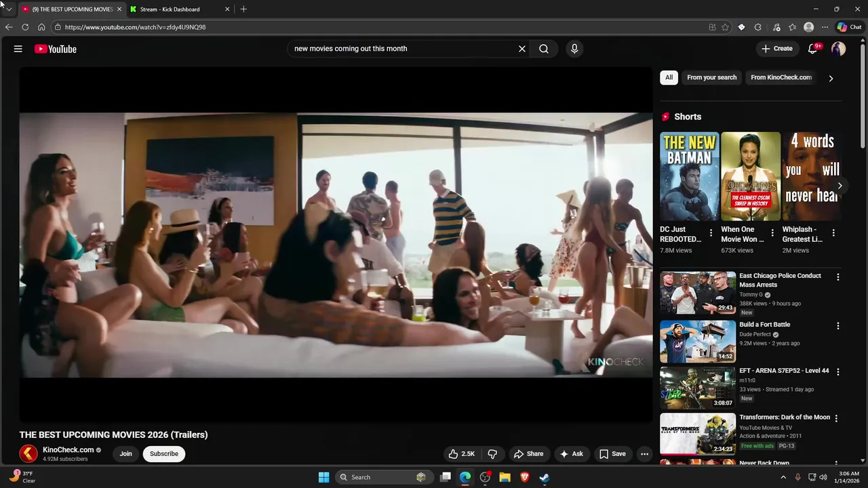Open File Explorer from taskbar

pyautogui.click(x=505, y=477)
